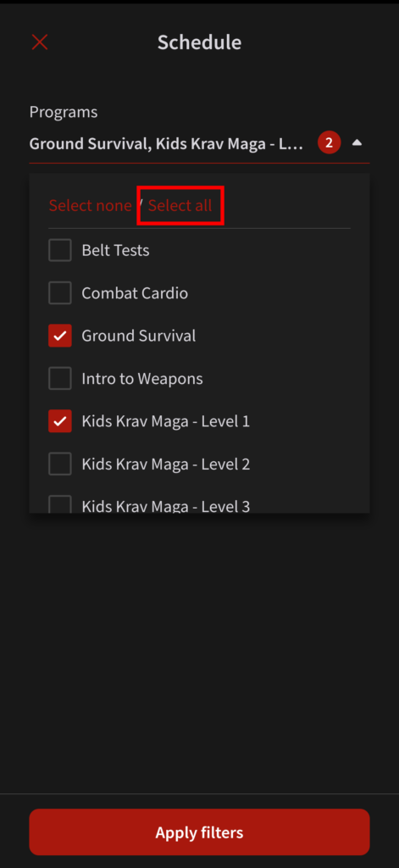The height and width of the screenshot is (868, 399).
Task: Check Kids Krav Maga - Level 2 checkbox
Action: point(60,464)
